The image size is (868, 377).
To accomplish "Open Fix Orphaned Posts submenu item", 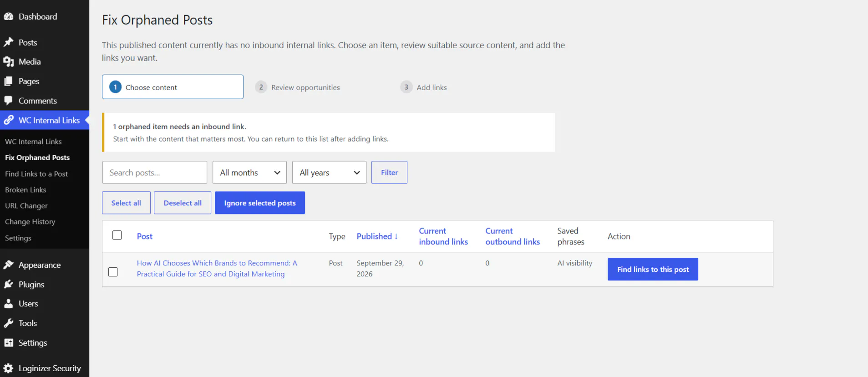I will tap(37, 158).
